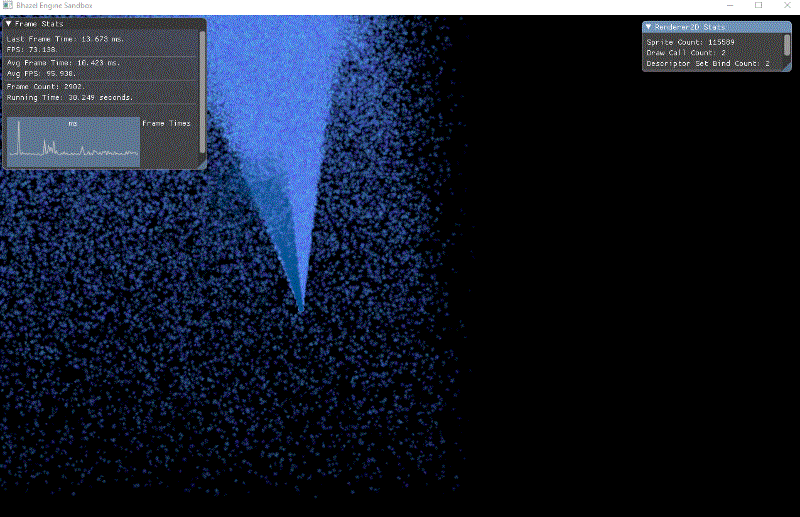Click the Descriptor Set Bind Count line

pyautogui.click(x=707, y=63)
